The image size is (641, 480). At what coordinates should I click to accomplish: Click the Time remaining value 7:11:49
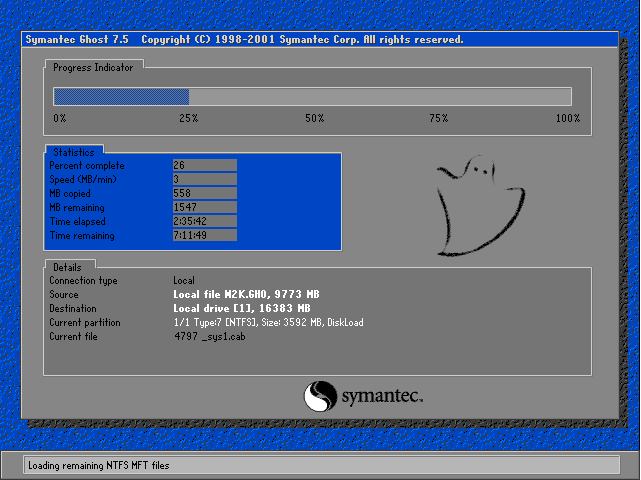(x=205, y=235)
